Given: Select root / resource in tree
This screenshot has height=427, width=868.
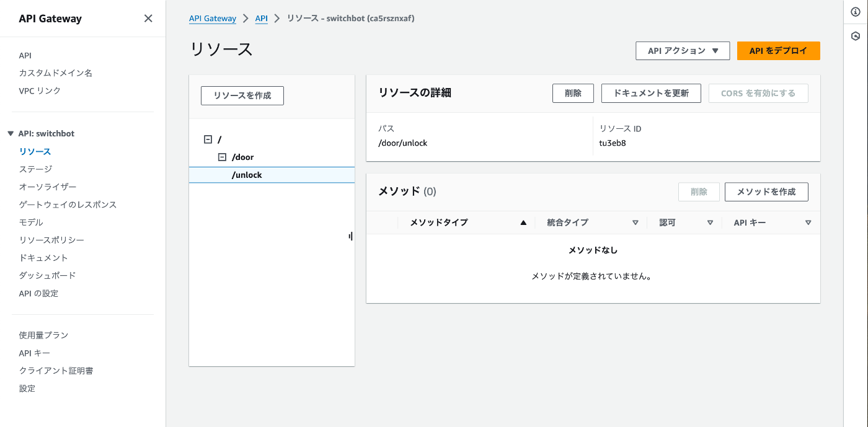Looking at the screenshot, I should pyautogui.click(x=219, y=139).
